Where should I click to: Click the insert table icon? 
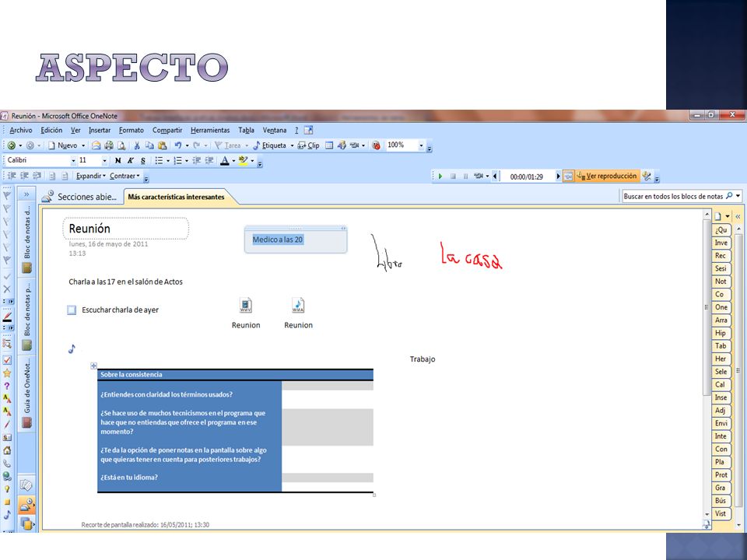tap(329, 145)
